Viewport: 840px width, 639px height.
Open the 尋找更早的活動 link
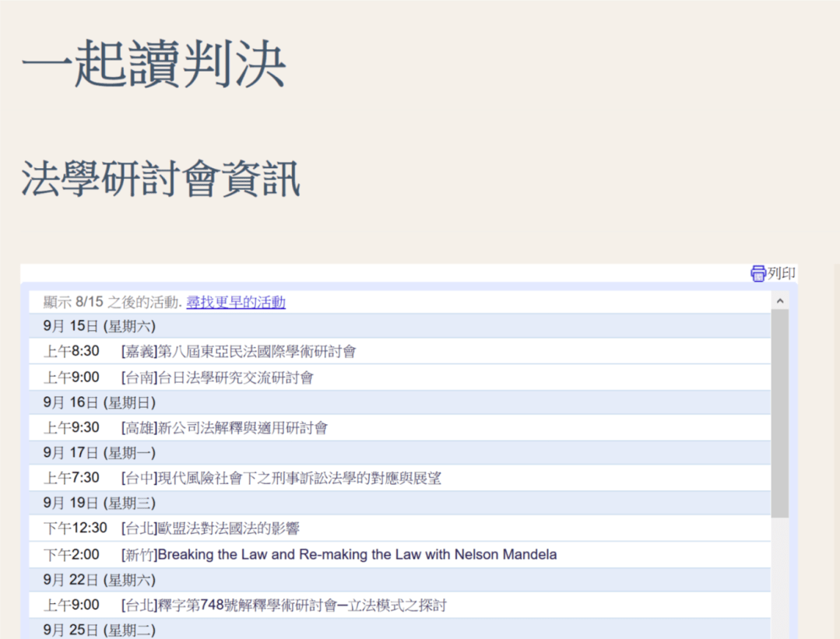[x=235, y=302]
